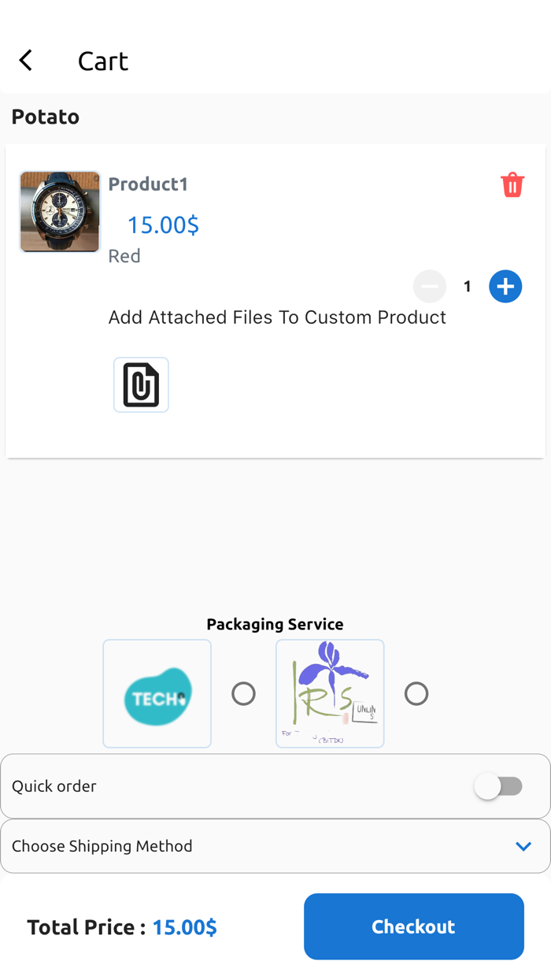Select the radio button beside TECH packaging
551x980 pixels.
click(244, 694)
